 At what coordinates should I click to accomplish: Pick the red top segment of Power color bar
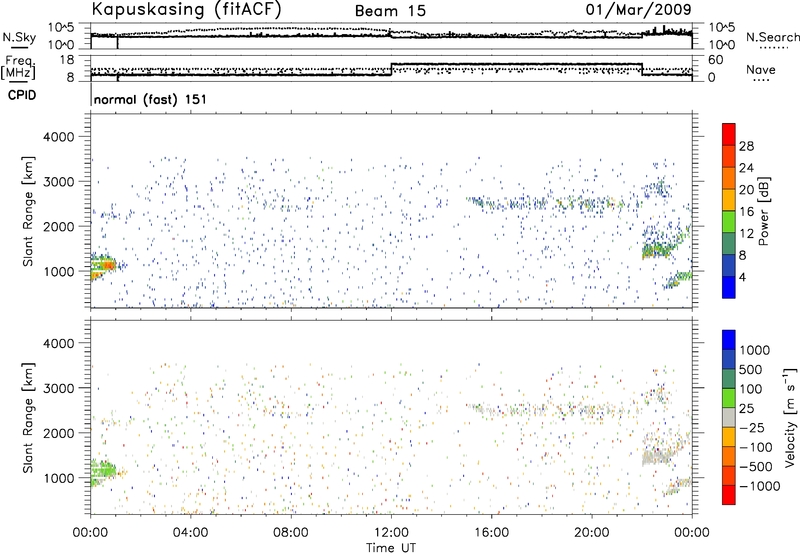[729, 134]
